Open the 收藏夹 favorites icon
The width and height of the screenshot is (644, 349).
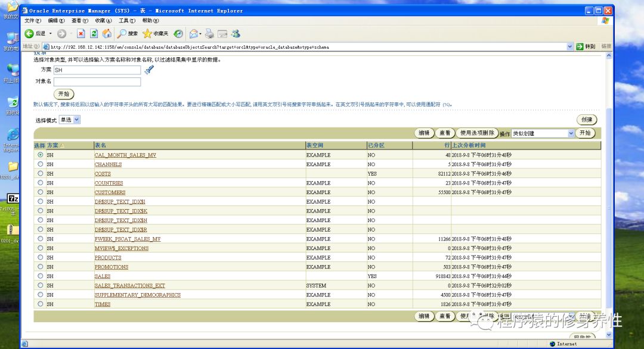(152, 33)
